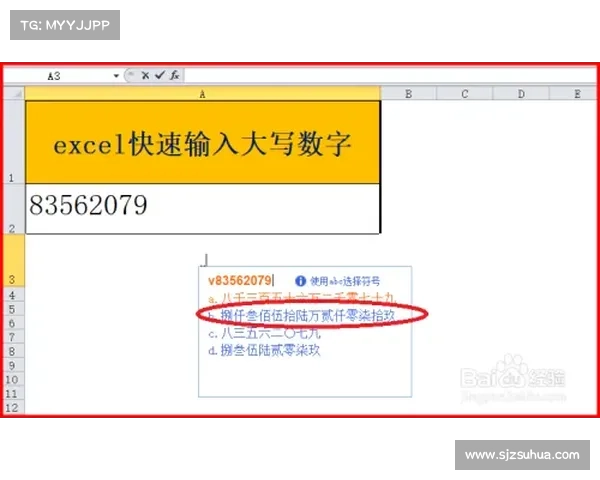Screen dimensions: 600x480
Task: Select column B header
Action: (408, 94)
